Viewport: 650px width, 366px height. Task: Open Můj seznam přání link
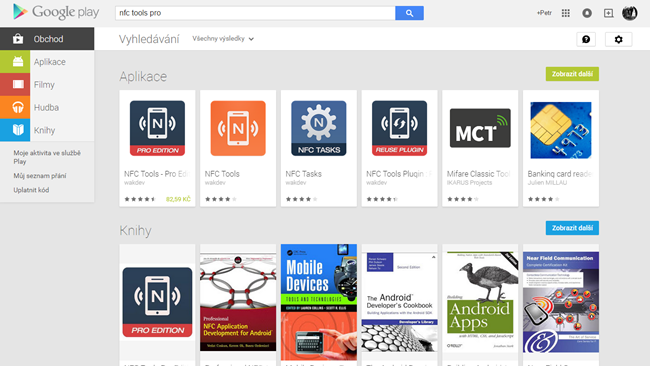click(x=40, y=176)
